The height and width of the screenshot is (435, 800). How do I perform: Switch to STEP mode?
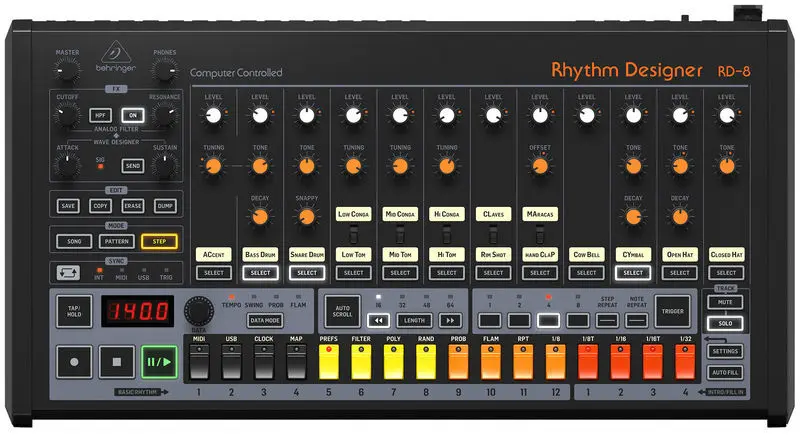[x=159, y=241]
